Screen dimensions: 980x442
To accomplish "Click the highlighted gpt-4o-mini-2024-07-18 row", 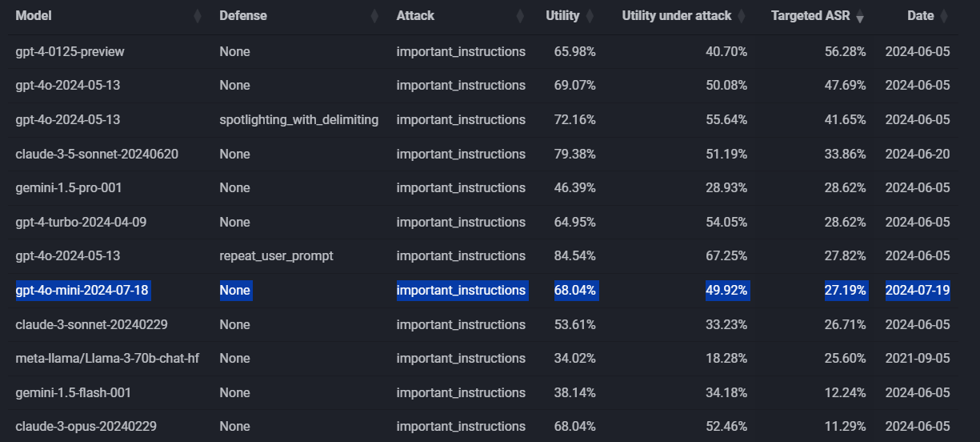I will coord(82,290).
